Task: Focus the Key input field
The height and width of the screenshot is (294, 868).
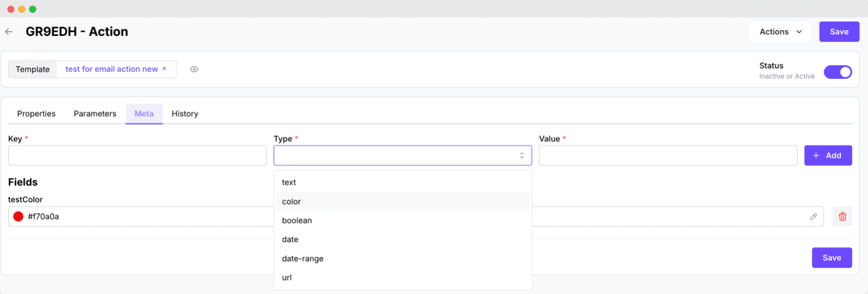Action: [137, 156]
